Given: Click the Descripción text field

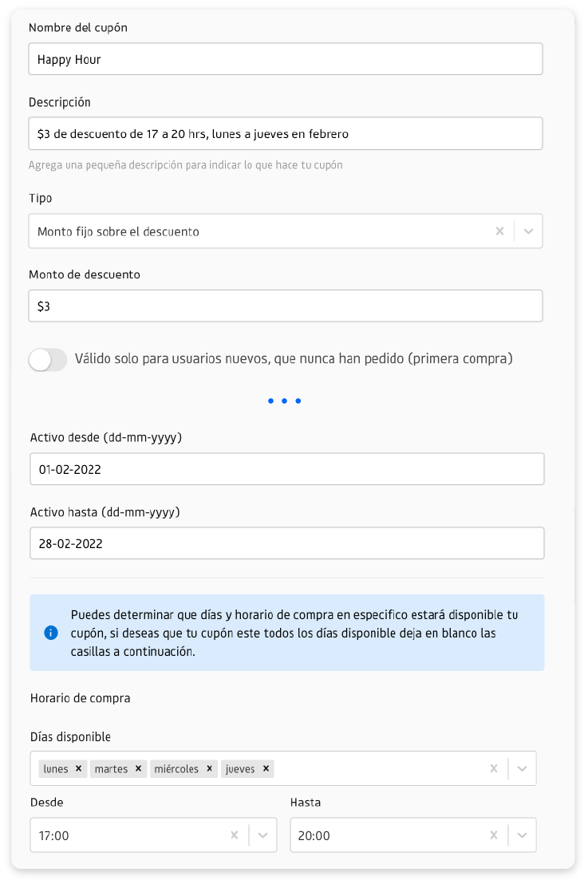Looking at the screenshot, I should coord(286,133).
